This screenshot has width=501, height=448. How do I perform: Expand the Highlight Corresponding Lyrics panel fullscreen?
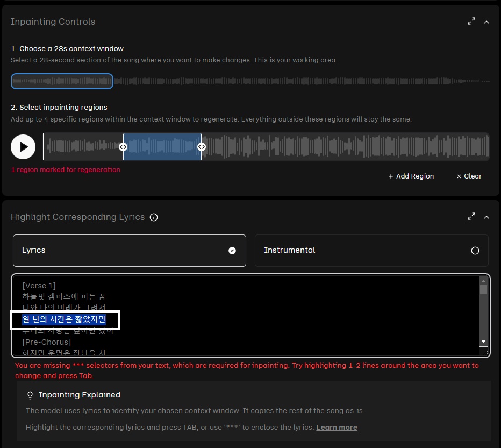[x=471, y=217]
